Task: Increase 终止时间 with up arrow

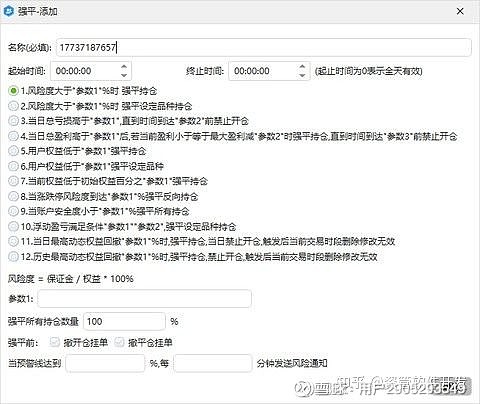Action: (302, 66)
